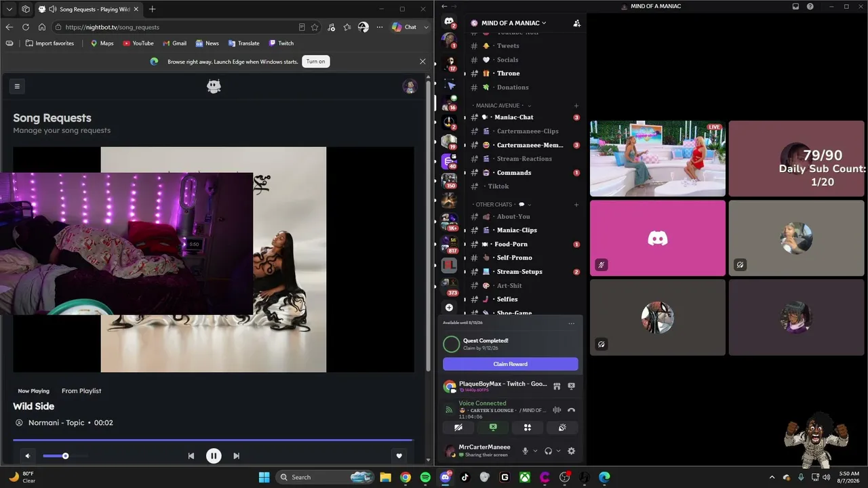
Task: Add this page to favorites star
Action: click(315, 27)
